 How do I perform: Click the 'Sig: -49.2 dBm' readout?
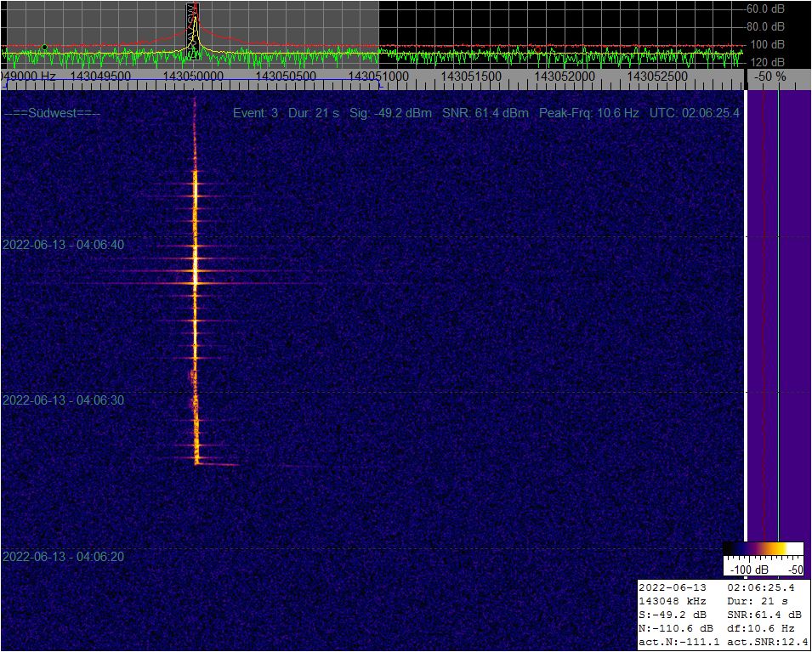(x=390, y=113)
